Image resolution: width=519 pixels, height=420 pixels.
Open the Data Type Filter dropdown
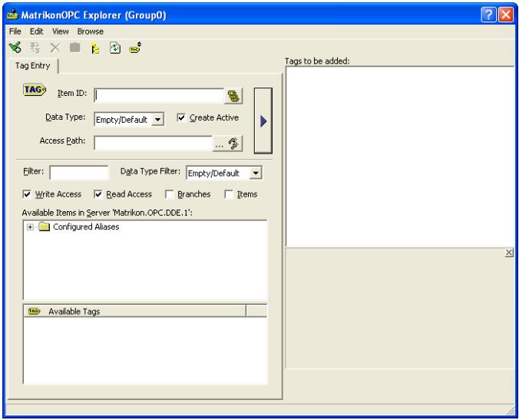[x=256, y=173]
